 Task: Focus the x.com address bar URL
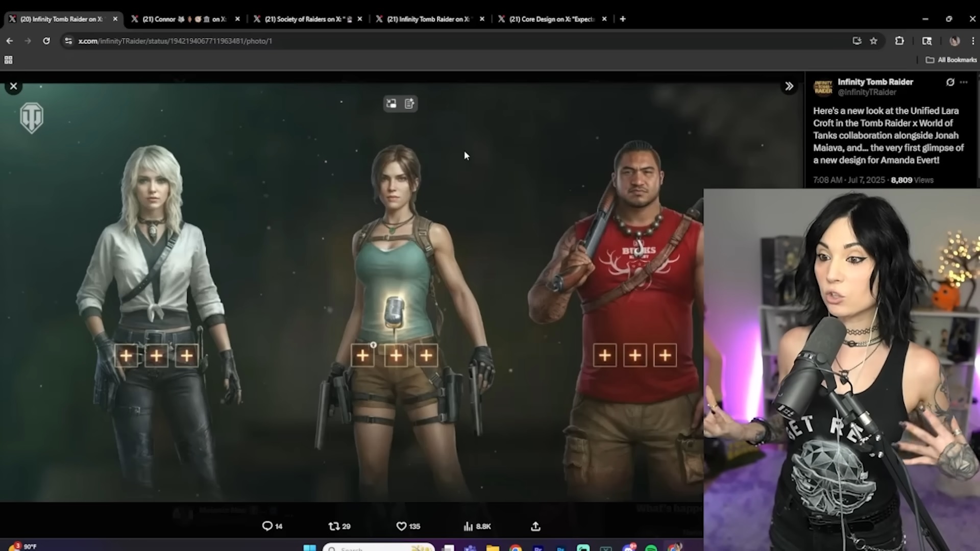click(x=175, y=41)
